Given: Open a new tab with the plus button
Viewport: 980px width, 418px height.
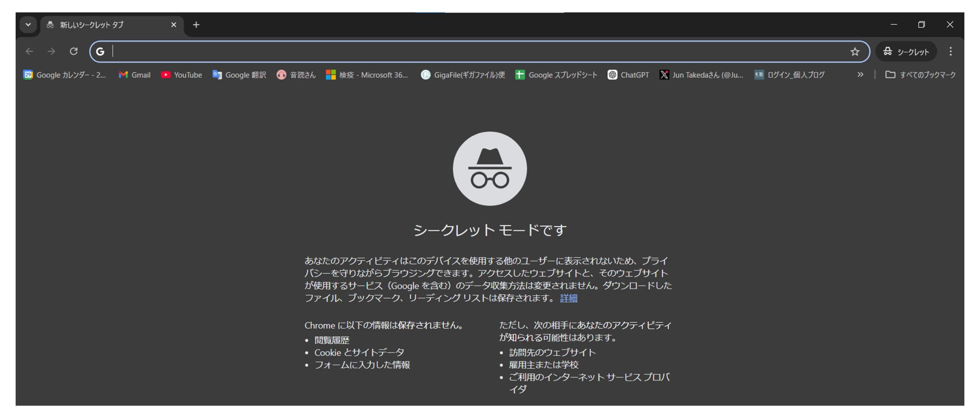Looking at the screenshot, I should [x=196, y=25].
